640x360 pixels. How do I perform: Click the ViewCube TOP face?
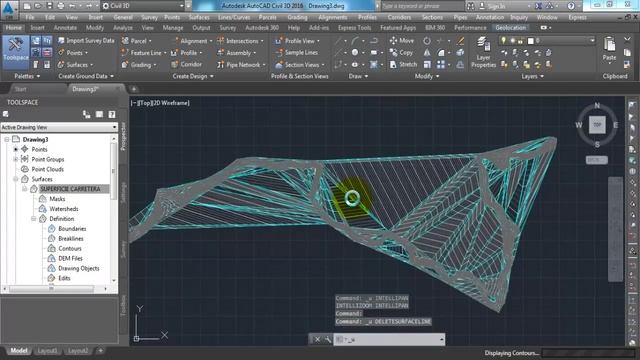pyautogui.click(x=597, y=125)
